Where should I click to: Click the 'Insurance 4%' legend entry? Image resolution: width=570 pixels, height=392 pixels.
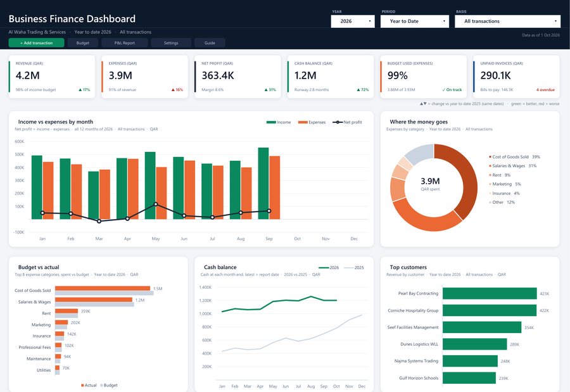[x=505, y=193]
